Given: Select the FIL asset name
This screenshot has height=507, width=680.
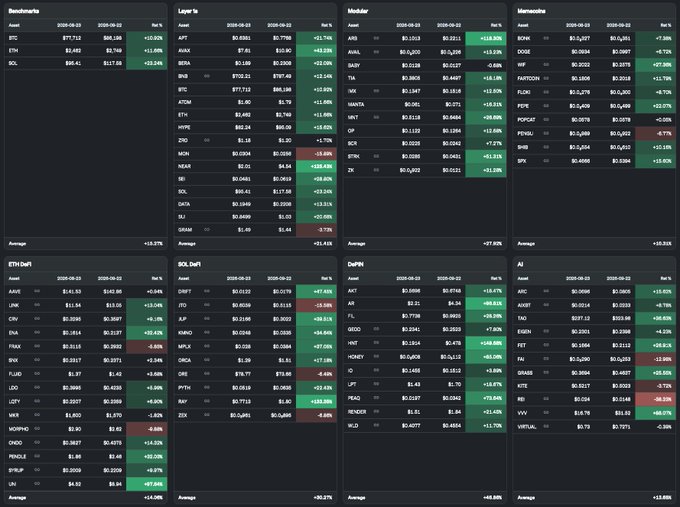Looking at the screenshot, I should coord(351,316).
